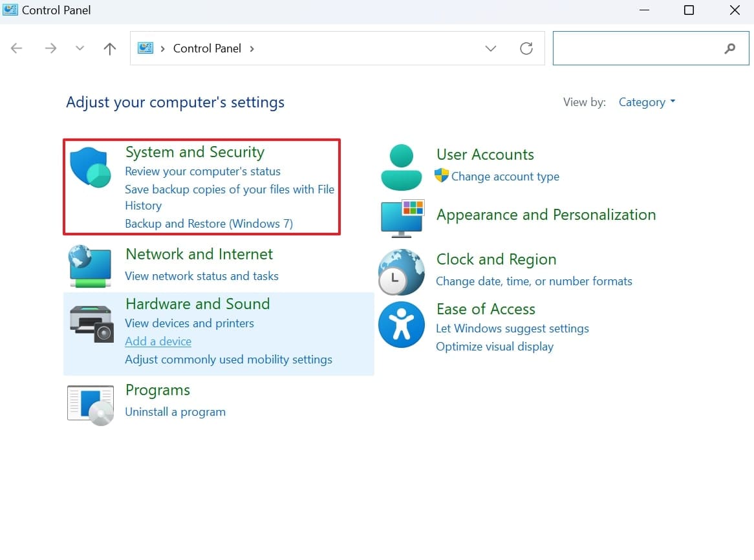This screenshot has width=754, height=560.
Task: Expand the chevron after Control Panel breadcrumb
Action: [x=252, y=48]
